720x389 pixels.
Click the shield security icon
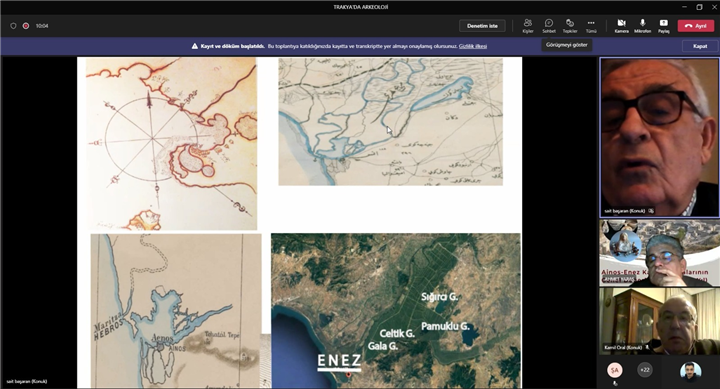[13, 26]
